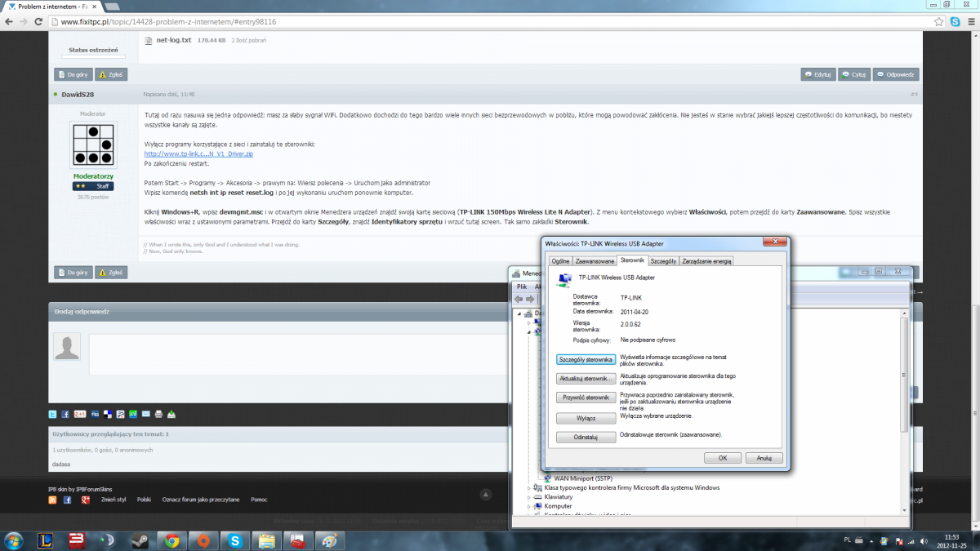Screen dimensions: 980x551
Task: Click Device Manager toolbar back arrow
Action: pyautogui.click(x=519, y=299)
